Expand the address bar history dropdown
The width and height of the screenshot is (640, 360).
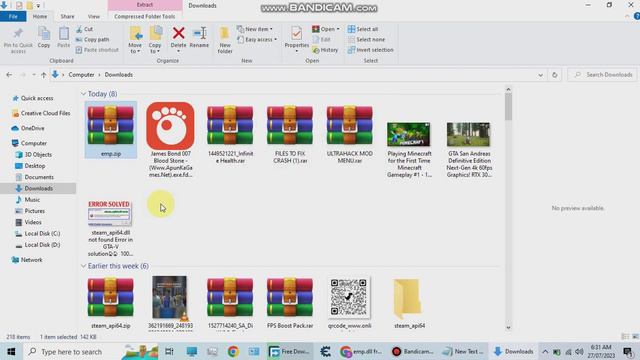coord(540,75)
